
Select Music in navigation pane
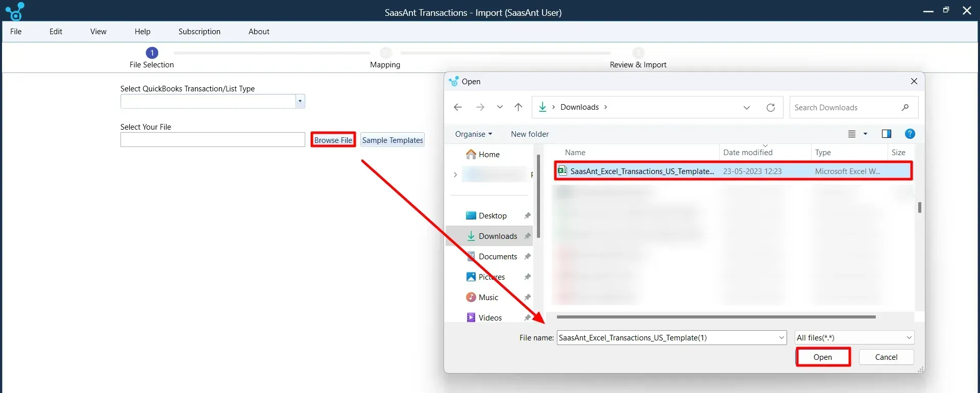pos(488,298)
